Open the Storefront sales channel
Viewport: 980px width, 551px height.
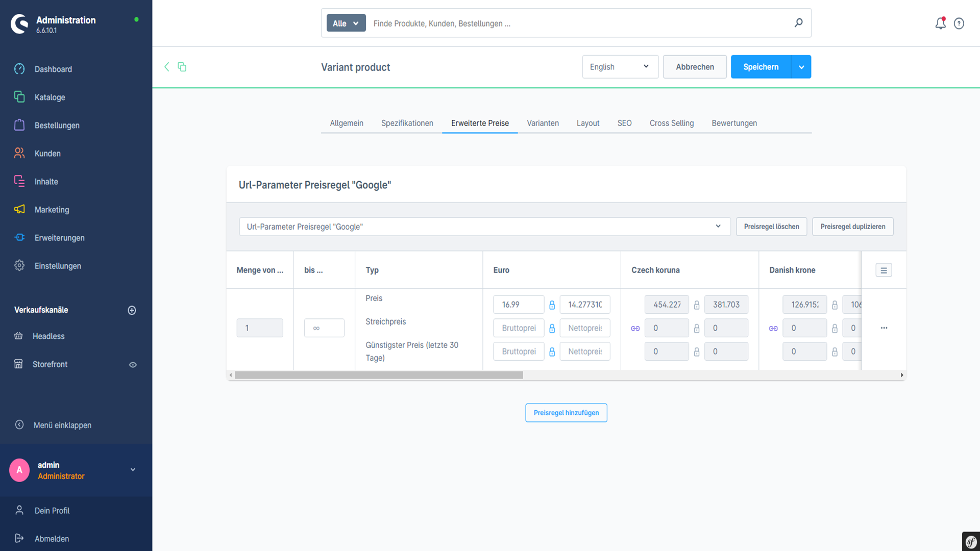50,364
